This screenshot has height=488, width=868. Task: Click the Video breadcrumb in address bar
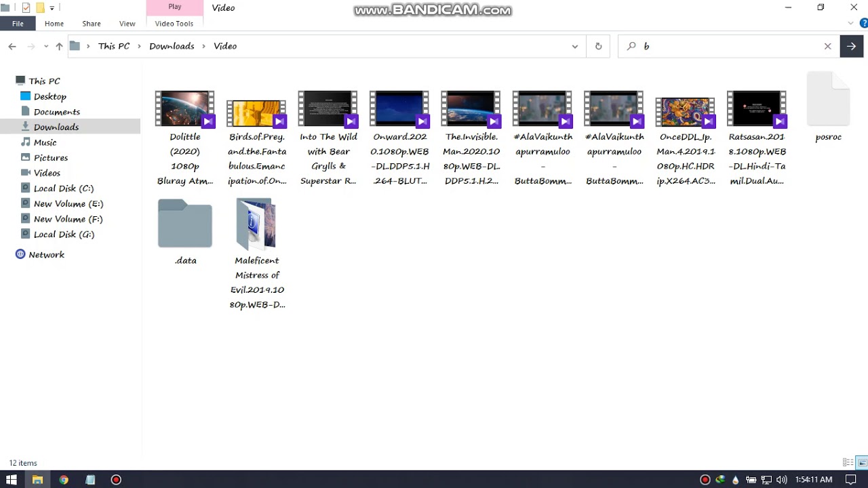[x=225, y=46]
